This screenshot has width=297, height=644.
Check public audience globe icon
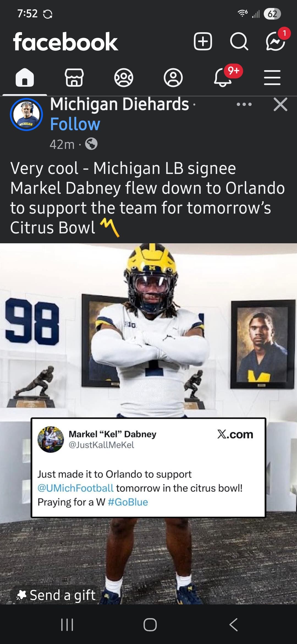(x=91, y=144)
